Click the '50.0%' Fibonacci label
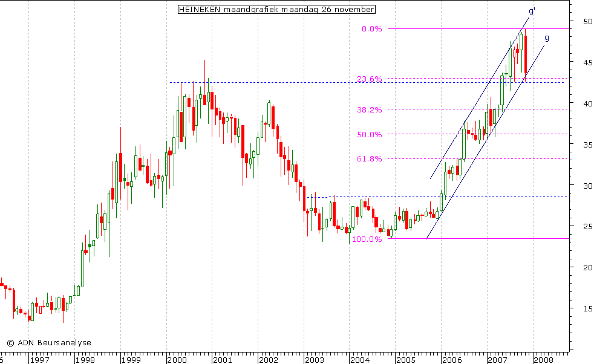The height and width of the screenshot is (364, 594). (x=370, y=134)
